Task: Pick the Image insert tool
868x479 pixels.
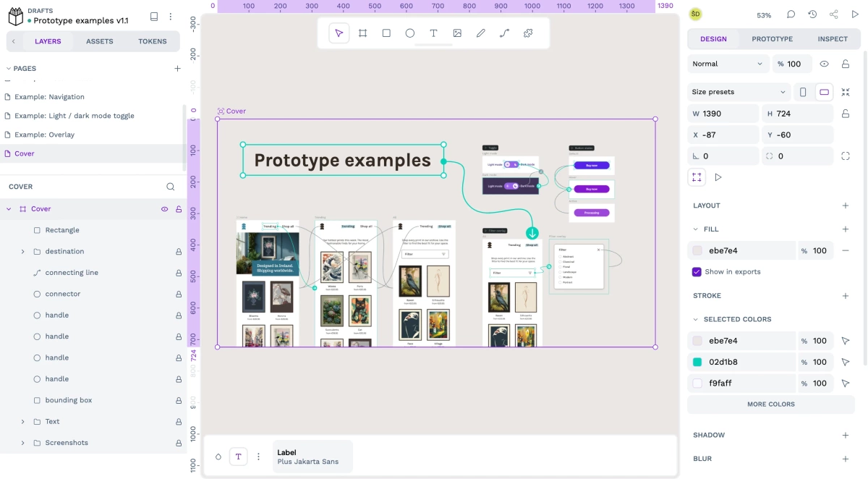Action: coord(457,33)
